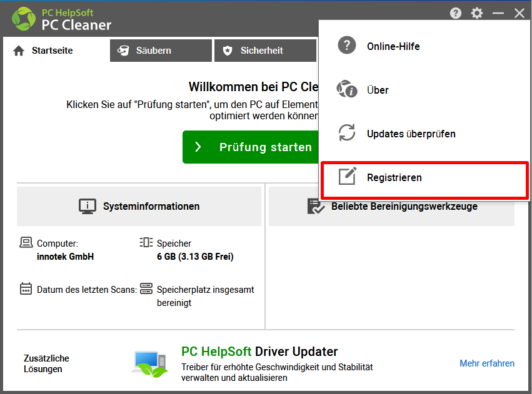
Task: Open the Säubern tab
Action: pos(161,51)
